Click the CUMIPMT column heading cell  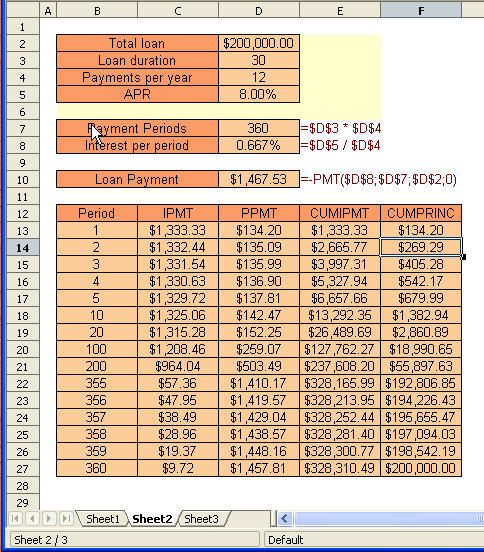[340, 213]
